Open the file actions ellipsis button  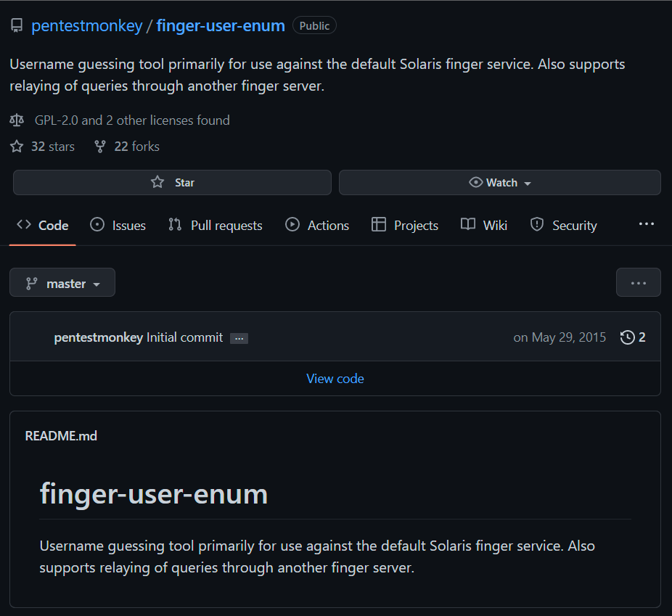coord(638,283)
